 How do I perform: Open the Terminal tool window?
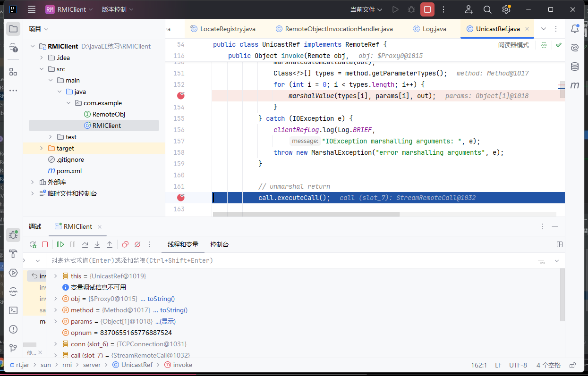[x=13, y=310]
